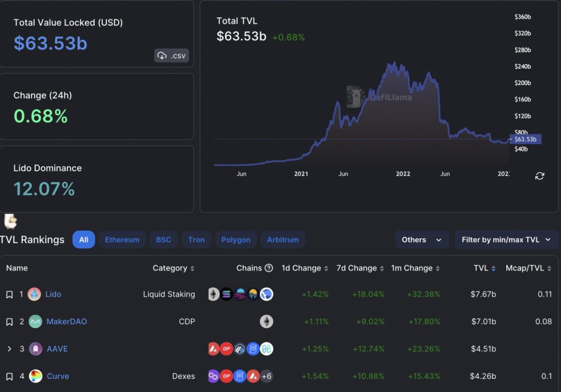The height and width of the screenshot is (392, 561).
Task: Click the TVL peak on the chart line
Action: (394, 63)
